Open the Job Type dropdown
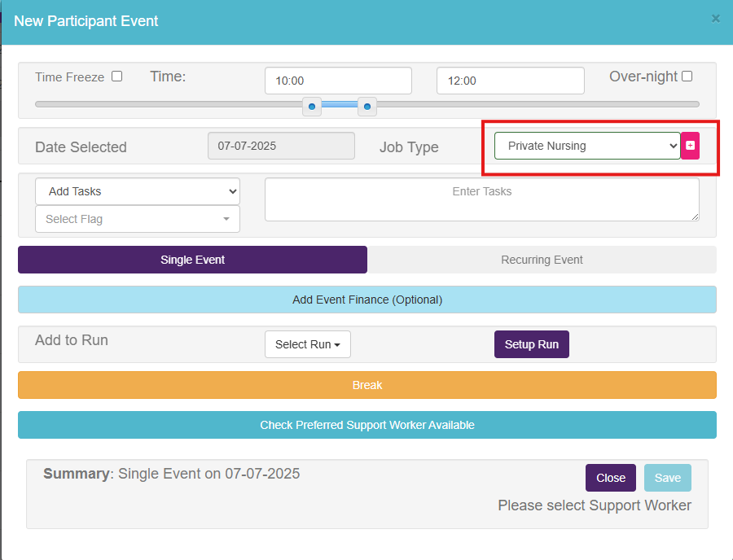 point(587,146)
